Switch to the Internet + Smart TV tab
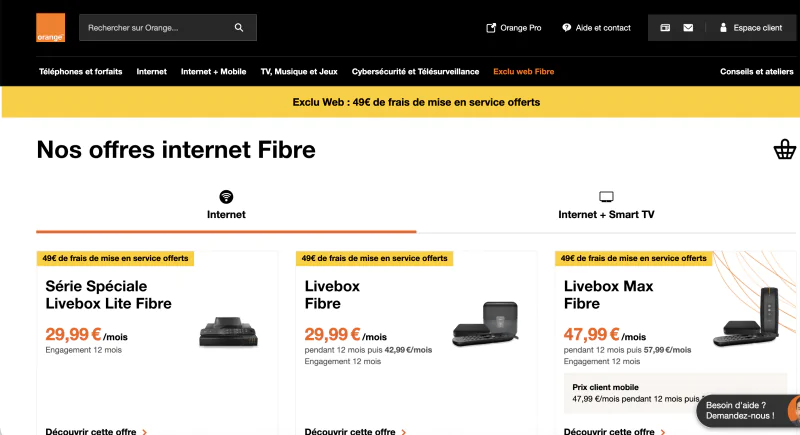Viewport: 800px width, 435px height. tap(606, 205)
